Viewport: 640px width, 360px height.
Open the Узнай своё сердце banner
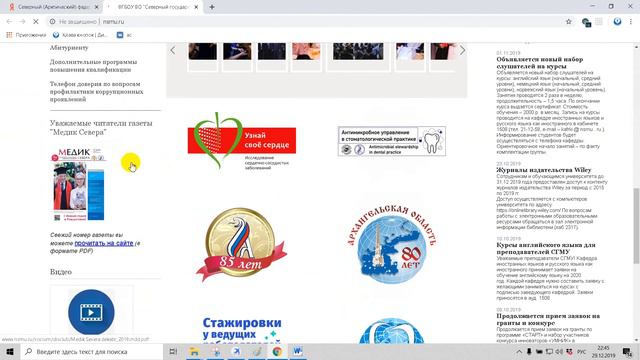click(x=242, y=141)
